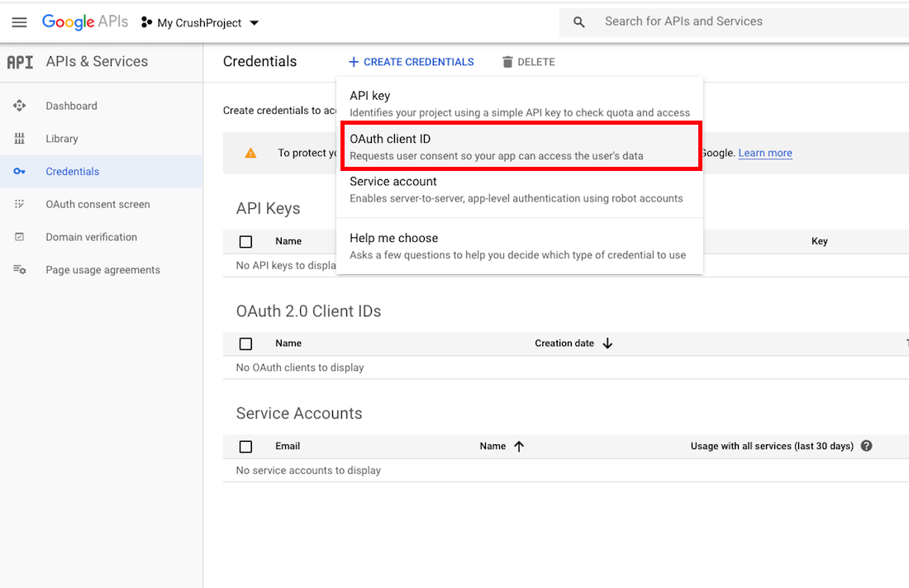The height and width of the screenshot is (588, 909).
Task: Select Help me choose option
Action: click(520, 246)
